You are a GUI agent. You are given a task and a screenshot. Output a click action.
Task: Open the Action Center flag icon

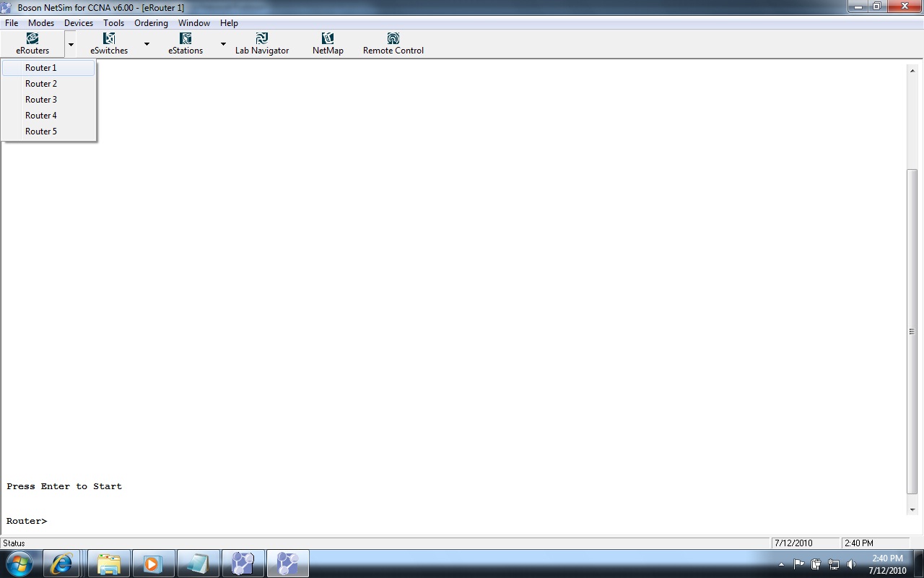tap(799, 564)
